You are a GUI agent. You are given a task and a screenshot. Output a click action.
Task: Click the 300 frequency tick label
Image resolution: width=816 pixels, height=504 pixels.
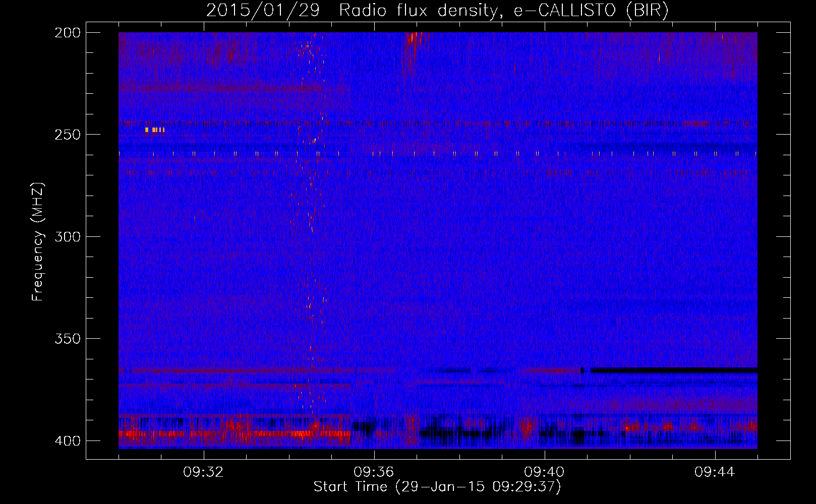67,236
